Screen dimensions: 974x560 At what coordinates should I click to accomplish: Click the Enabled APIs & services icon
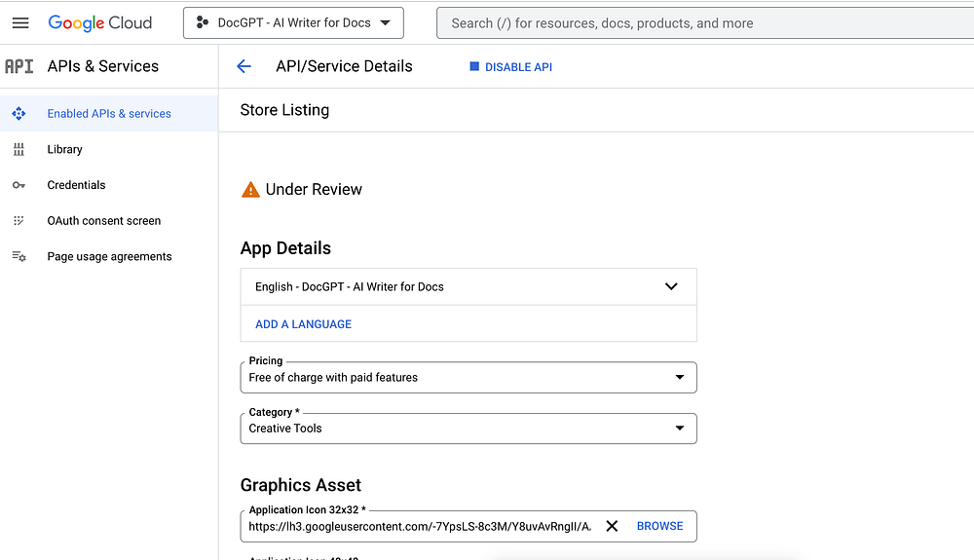pos(19,114)
